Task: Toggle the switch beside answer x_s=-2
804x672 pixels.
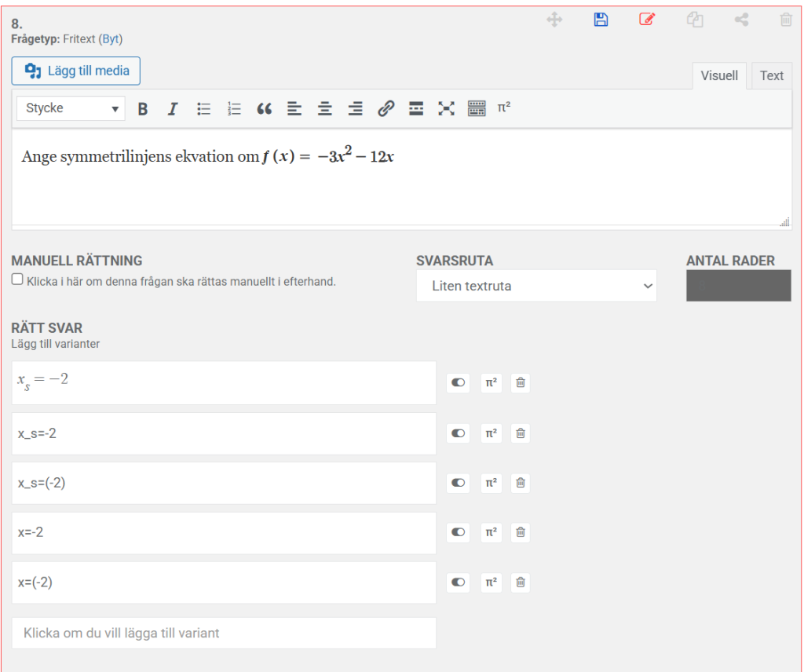Action: click(x=458, y=433)
